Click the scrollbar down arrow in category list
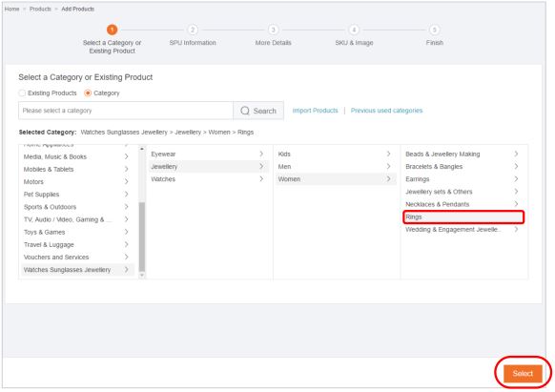Screen dimensions: 555x392 pyautogui.click(x=142, y=275)
